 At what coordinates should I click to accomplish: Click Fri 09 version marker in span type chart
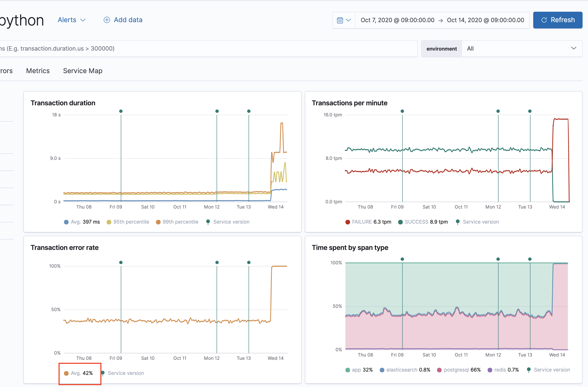tap(402, 259)
